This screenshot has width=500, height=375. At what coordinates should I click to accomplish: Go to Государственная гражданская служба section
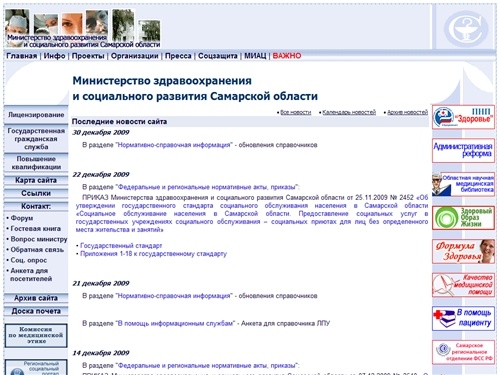[x=36, y=139]
